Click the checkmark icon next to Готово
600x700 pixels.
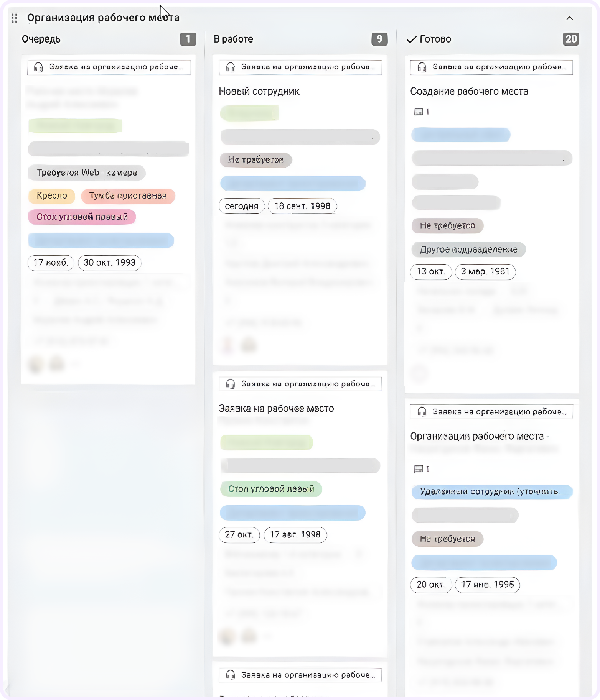click(x=412, y=39)
